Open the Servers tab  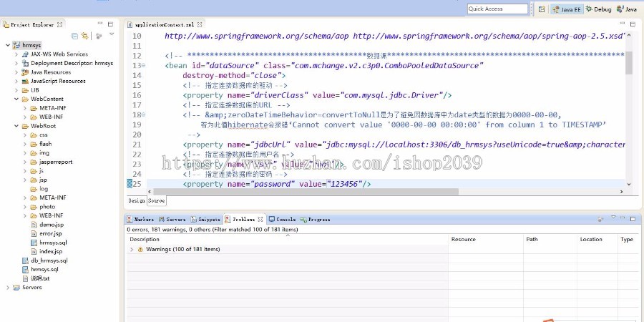(x=172, y=220)
